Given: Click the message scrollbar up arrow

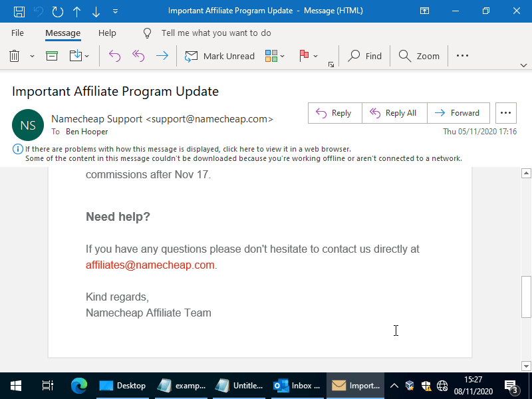Looking at the screenshot, I should 526,173.
